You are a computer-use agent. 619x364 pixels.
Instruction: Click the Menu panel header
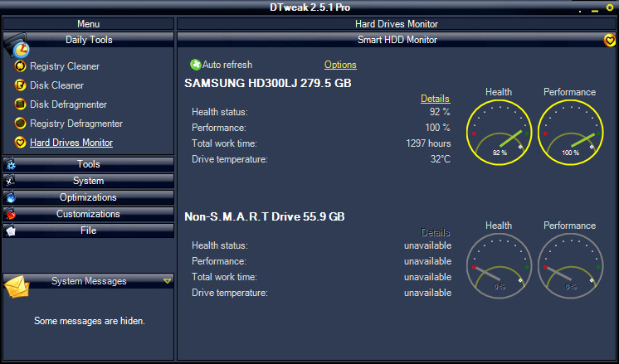89,24
